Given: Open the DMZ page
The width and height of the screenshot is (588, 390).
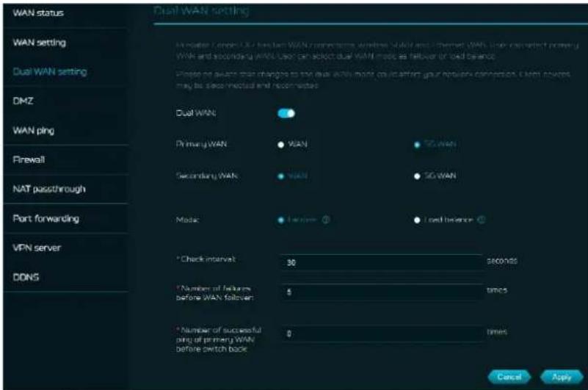Looking at the screenshot, I should 23,101.
